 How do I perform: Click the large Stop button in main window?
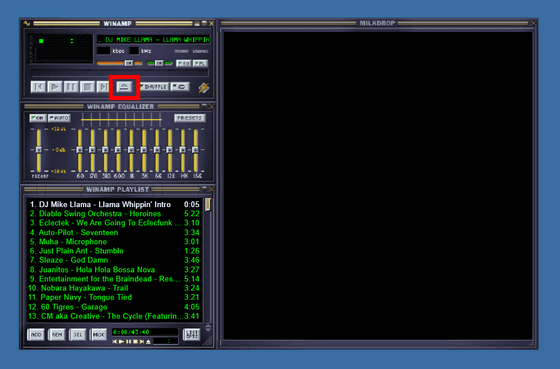(x=88, y=87)
